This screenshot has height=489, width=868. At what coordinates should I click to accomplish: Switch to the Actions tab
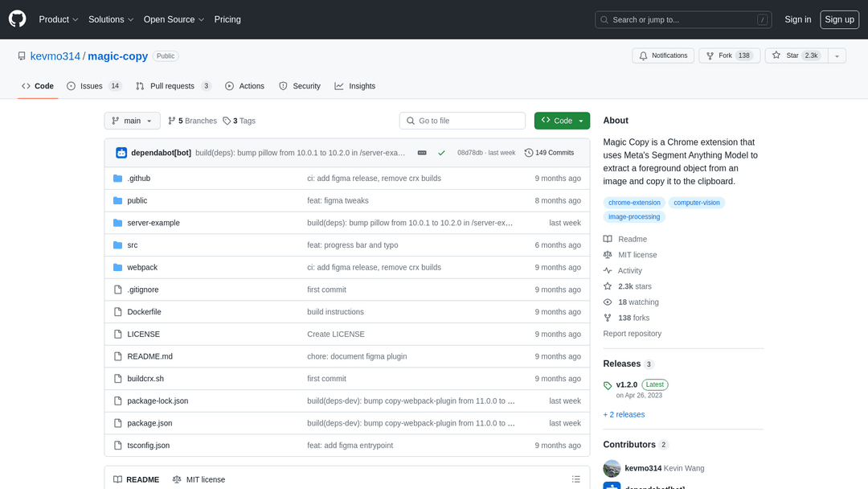click(x=244, y=86)
